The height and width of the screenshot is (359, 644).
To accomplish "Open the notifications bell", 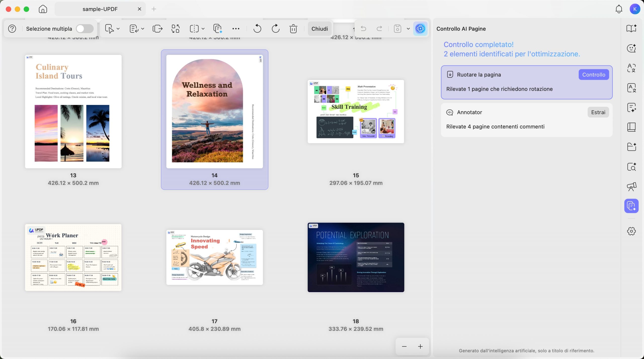I will click(x=619, y=9).
